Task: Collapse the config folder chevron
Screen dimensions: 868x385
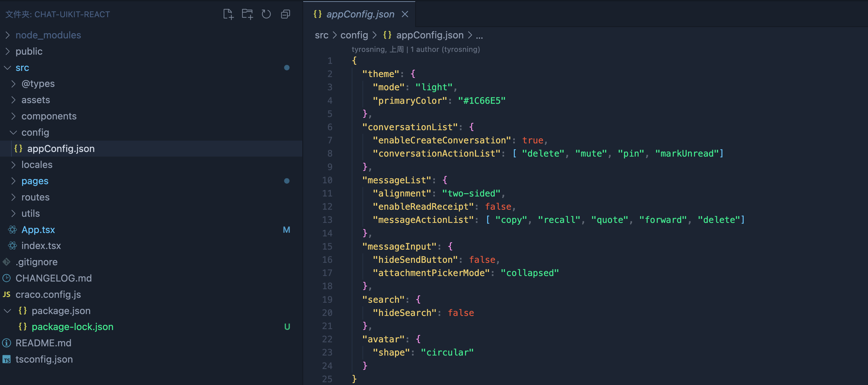Action: point(13,132)
